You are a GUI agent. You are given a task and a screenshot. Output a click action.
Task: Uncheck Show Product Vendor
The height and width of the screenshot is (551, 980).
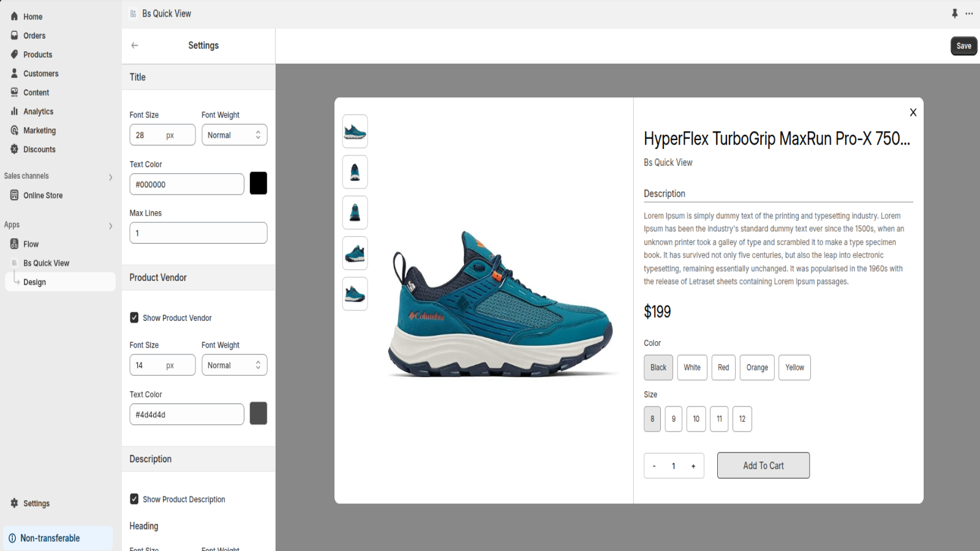(134, 317)
